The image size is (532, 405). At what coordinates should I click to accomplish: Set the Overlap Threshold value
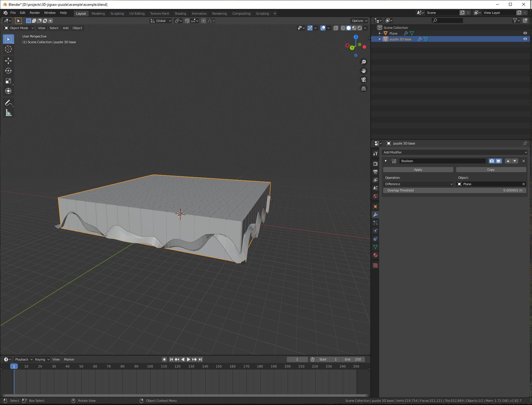pos(455,190)
